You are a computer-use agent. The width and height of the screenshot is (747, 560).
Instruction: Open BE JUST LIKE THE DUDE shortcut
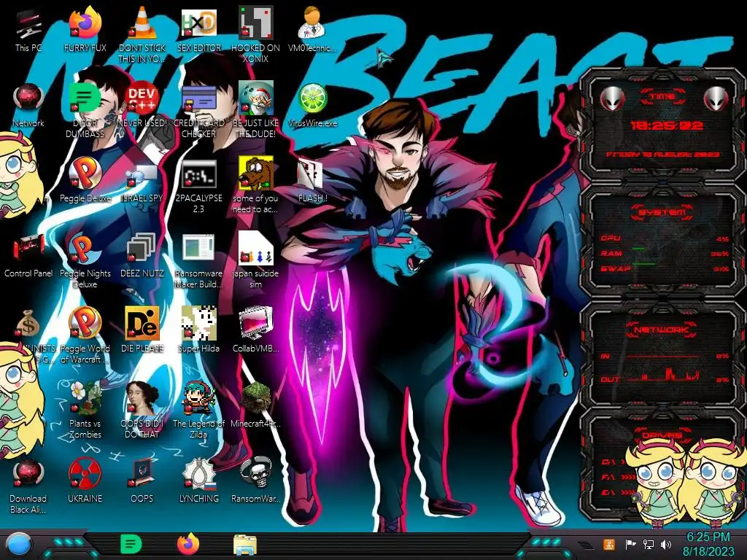click(x=255, y=109)
